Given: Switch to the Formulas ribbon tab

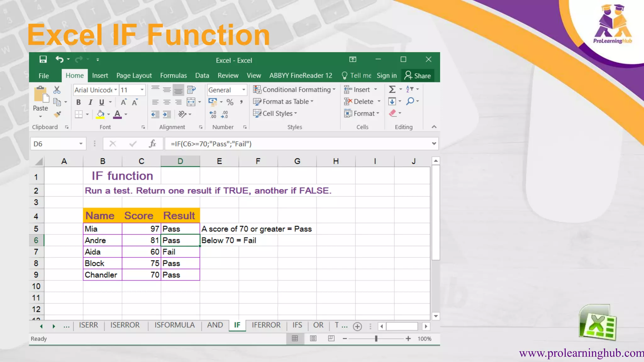Looking at the screenshot, I should tap(173, 75).
